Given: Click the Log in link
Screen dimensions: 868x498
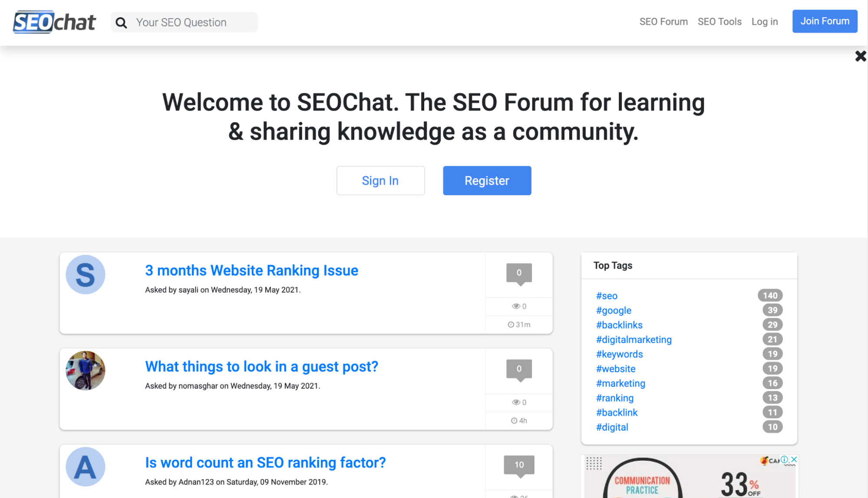Looking at the screenshot, I should (764, 22).
